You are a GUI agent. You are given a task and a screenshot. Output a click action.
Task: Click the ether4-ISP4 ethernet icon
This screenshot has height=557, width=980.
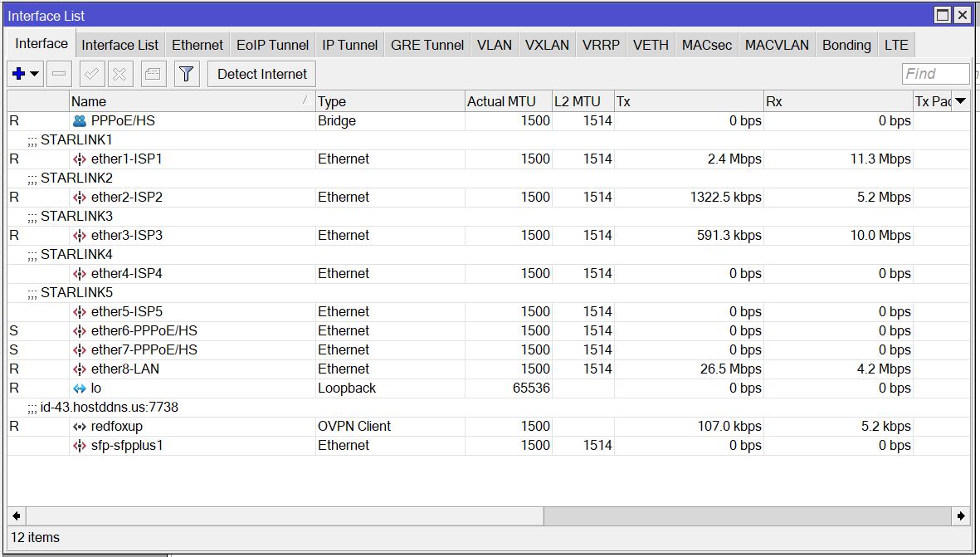[x=80, y=273]
